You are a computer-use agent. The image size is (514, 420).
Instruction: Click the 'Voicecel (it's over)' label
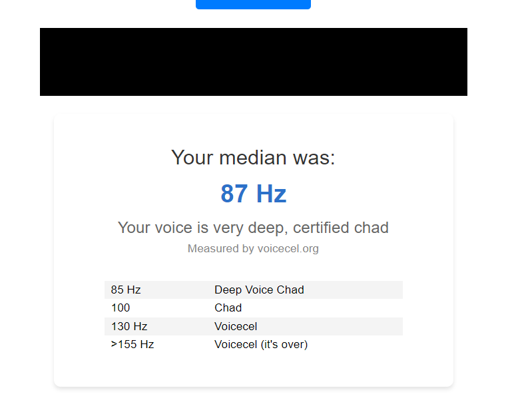261,344
